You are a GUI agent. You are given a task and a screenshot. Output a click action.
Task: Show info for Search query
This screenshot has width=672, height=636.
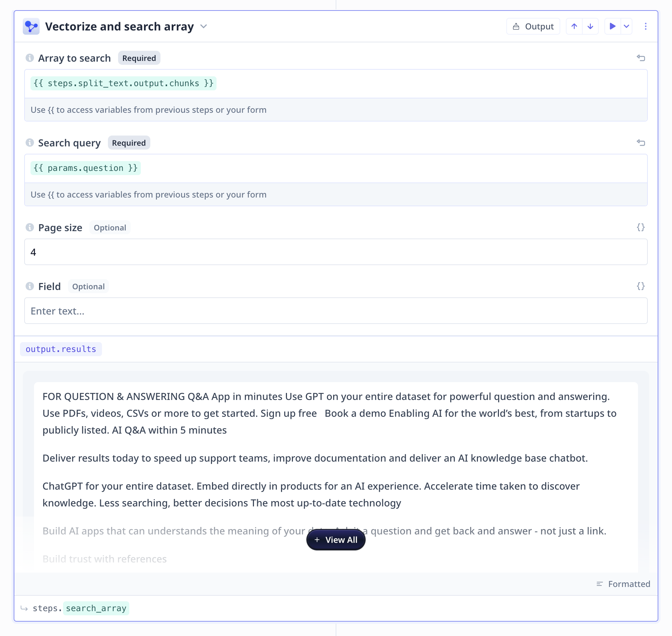point(30,143)
